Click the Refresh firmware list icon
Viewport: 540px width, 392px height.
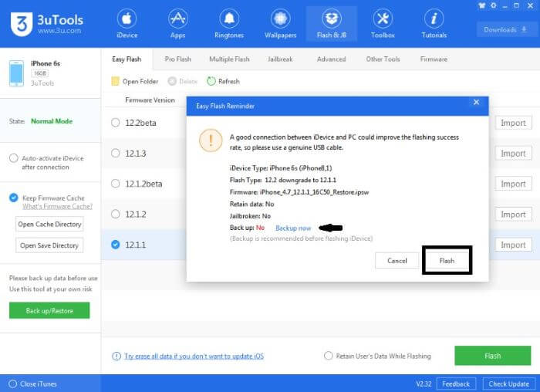tap(212, 81)
